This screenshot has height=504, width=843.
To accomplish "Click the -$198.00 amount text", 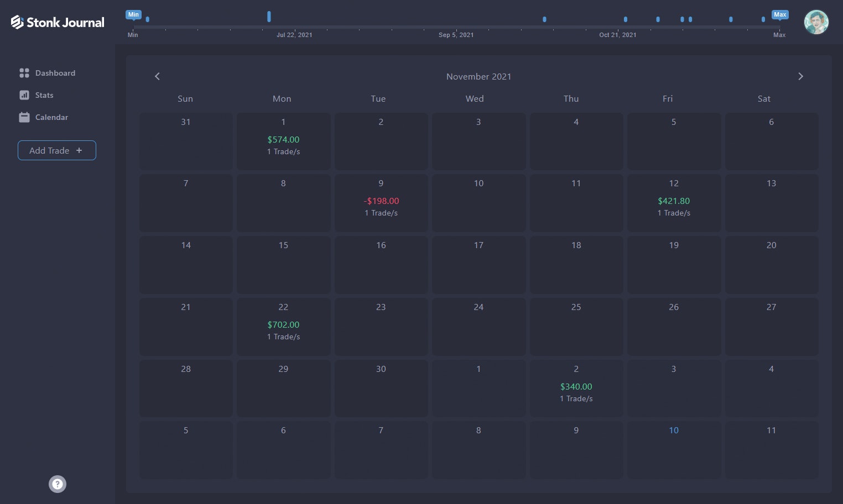I will [x=381, y=201].
